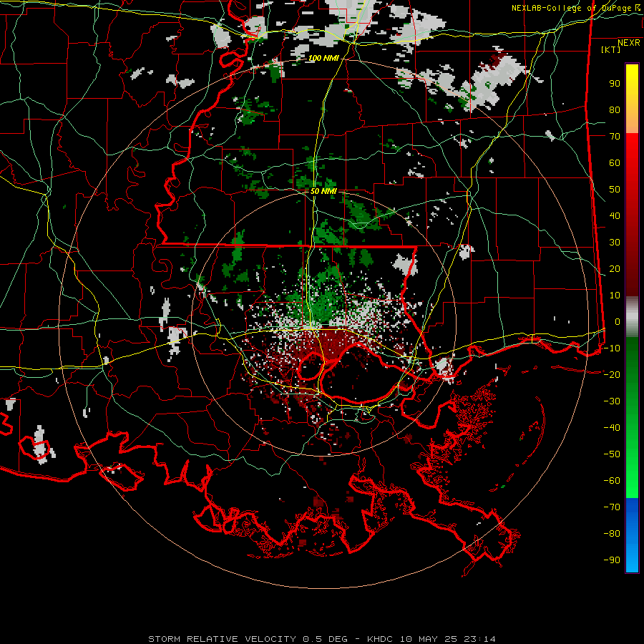Click the 0 value on the velocity scale

point(618,321)
